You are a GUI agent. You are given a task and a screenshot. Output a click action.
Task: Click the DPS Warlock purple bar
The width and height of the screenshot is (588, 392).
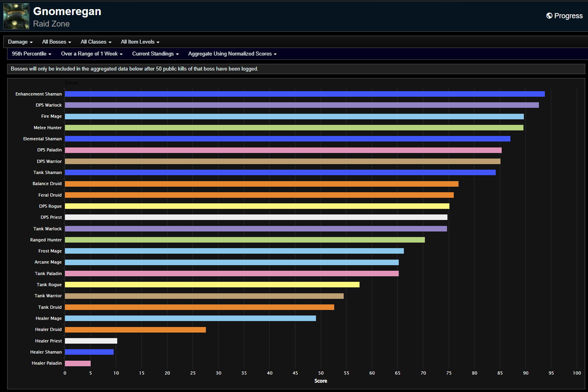(302, 105)
